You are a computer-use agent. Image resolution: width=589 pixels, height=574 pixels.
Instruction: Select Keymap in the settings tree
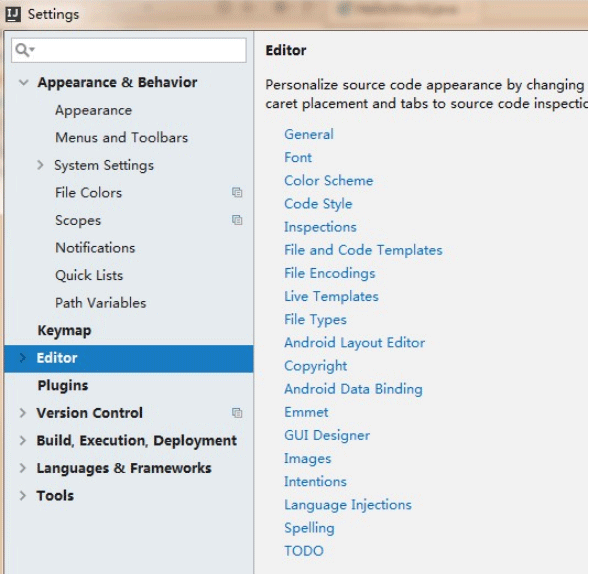[64, 331]
